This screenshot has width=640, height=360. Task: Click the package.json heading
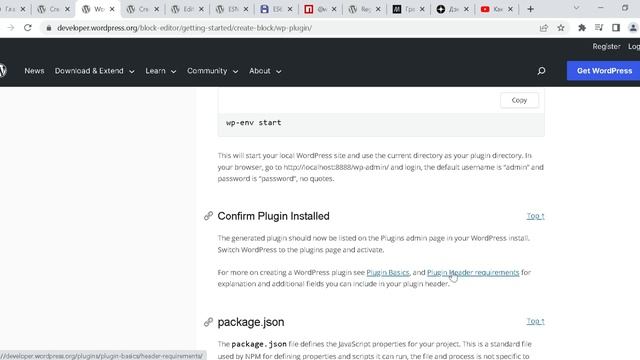point(251,322)
